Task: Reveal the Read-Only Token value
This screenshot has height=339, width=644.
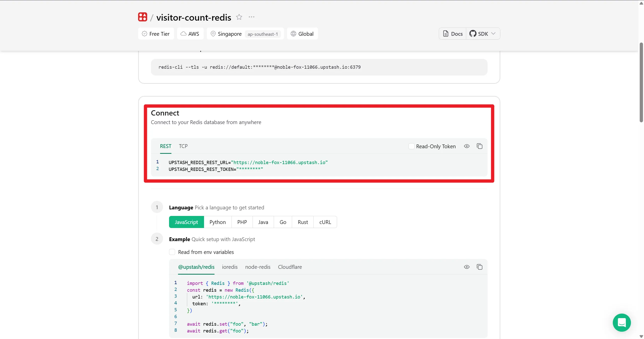Action: tap(467, 146)
